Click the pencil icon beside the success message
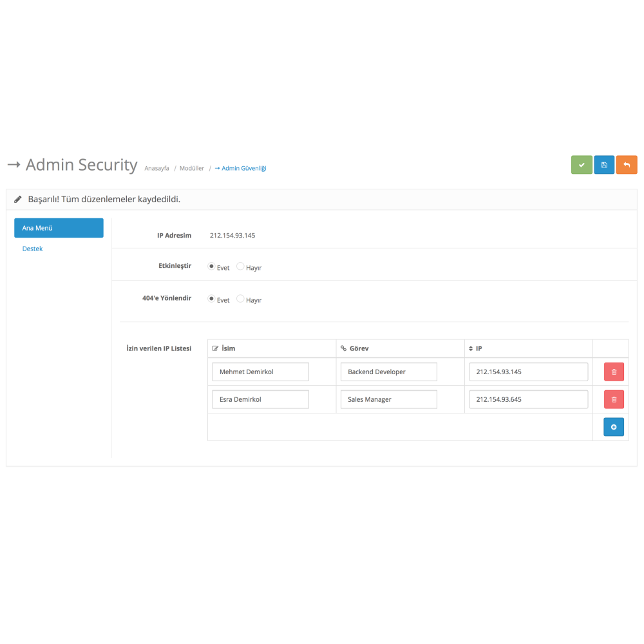The height and width of the screenshot is (644, 644). 18,199
